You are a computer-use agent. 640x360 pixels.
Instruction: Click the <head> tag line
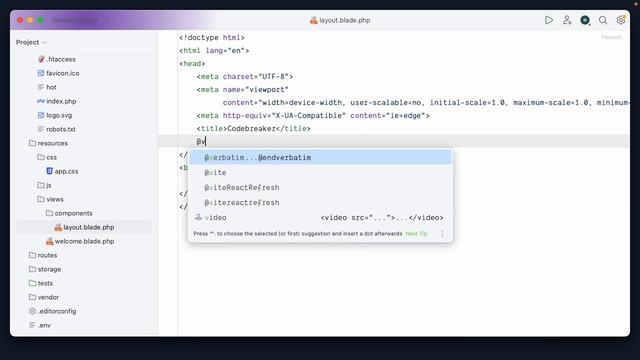(x=192, y=64)
